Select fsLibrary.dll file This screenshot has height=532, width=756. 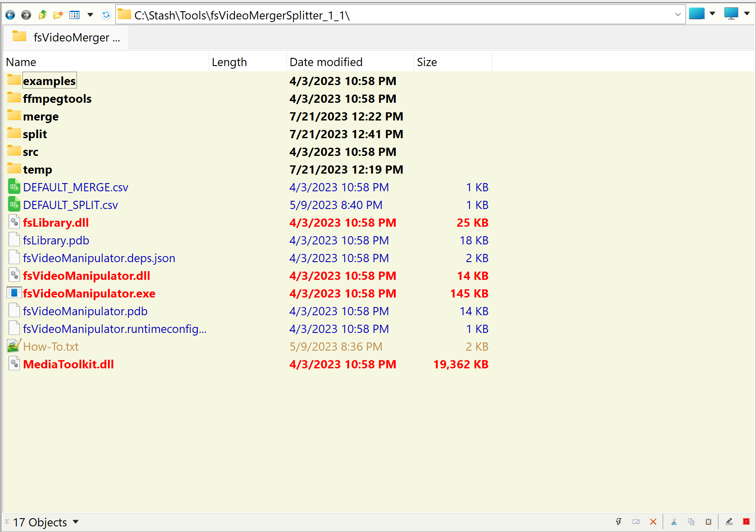[56, 223]
